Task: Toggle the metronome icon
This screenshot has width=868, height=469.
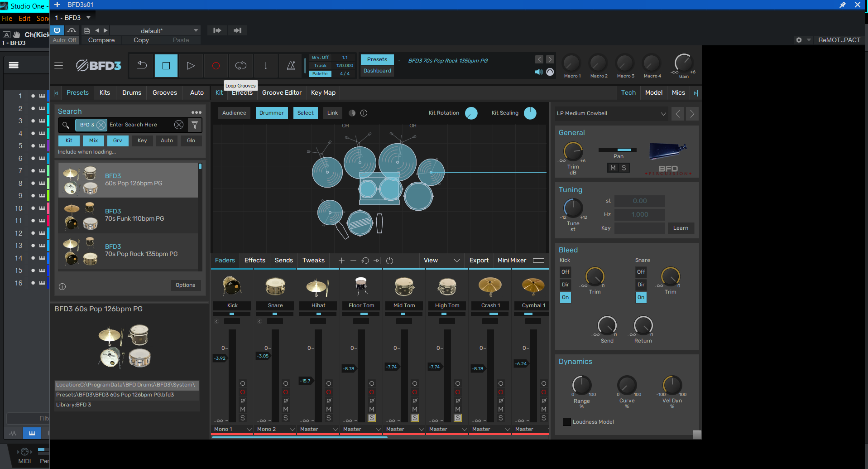Action: click(291, 66)
